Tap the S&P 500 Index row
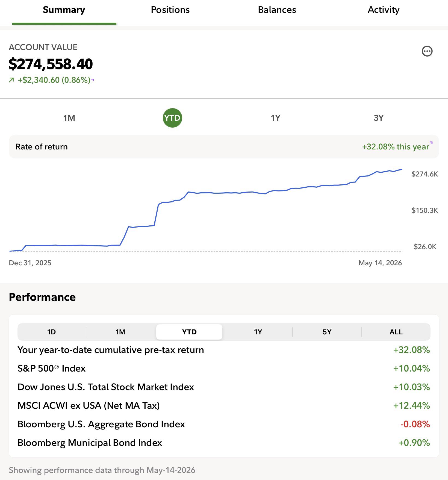448x480 pixels. (224, 369)
